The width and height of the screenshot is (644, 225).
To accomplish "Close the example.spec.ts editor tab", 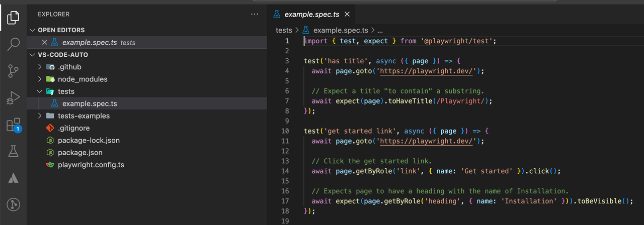I will coord(347,15).
